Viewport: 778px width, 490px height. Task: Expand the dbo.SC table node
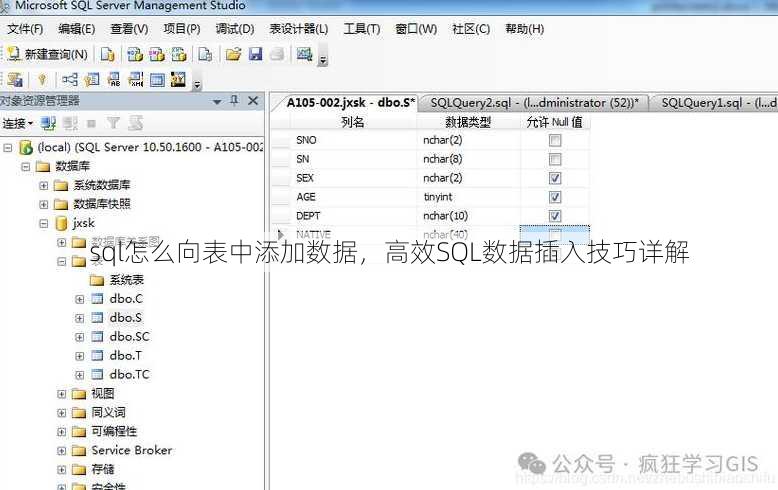(x=79, y=337)
